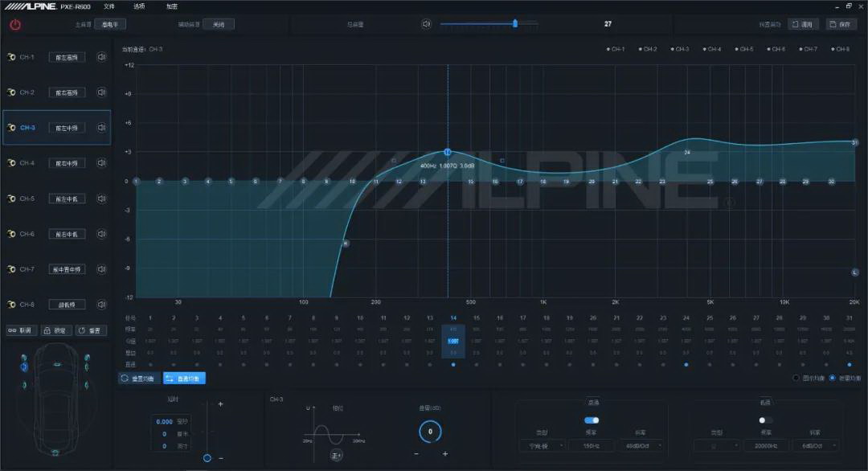Mute channel CH-1 speaker icon
The height and width of the screenshot is (471, 868).
[x=101, y=57]
